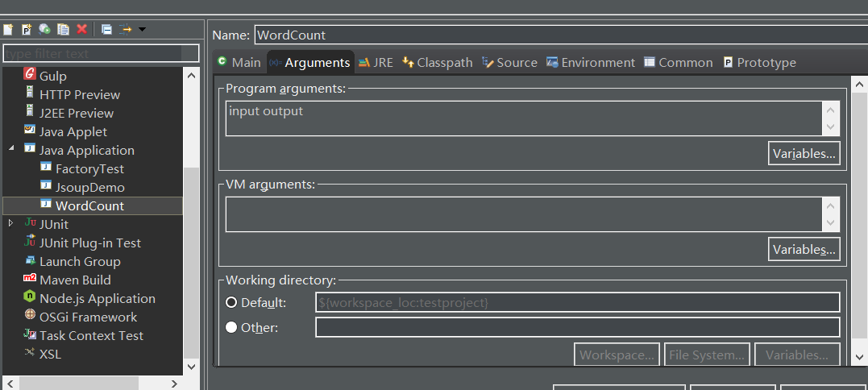Select J2EE Preview in the tree

[77, 114]
